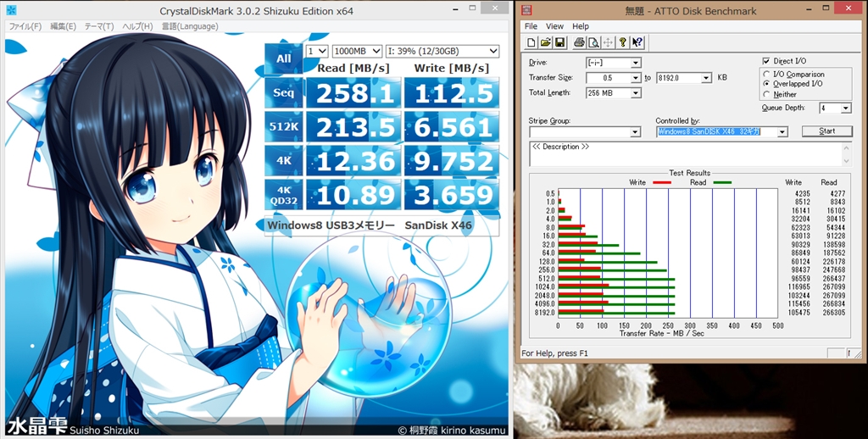
Task: Click the New file icon in ATTO toolbar
Action: click(531, 42)
